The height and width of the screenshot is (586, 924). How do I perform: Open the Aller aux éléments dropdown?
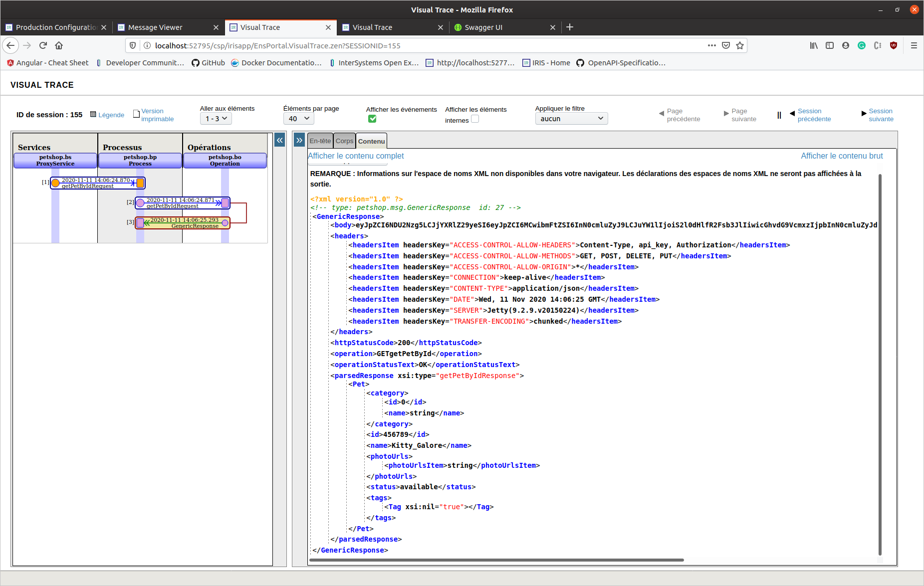coord(216,119)
